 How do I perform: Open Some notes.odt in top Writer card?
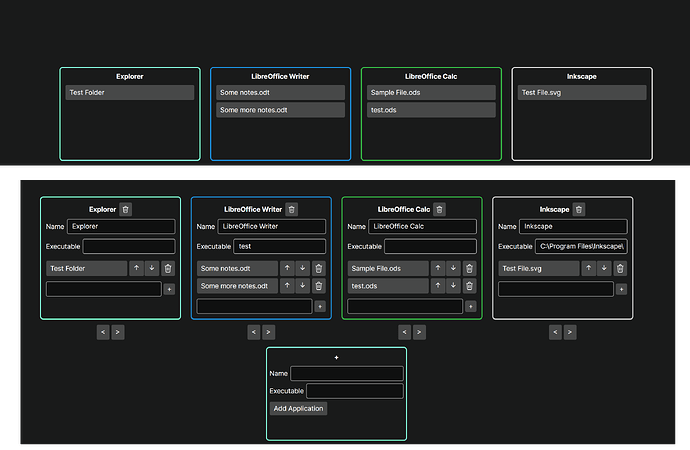coord(280,92)
